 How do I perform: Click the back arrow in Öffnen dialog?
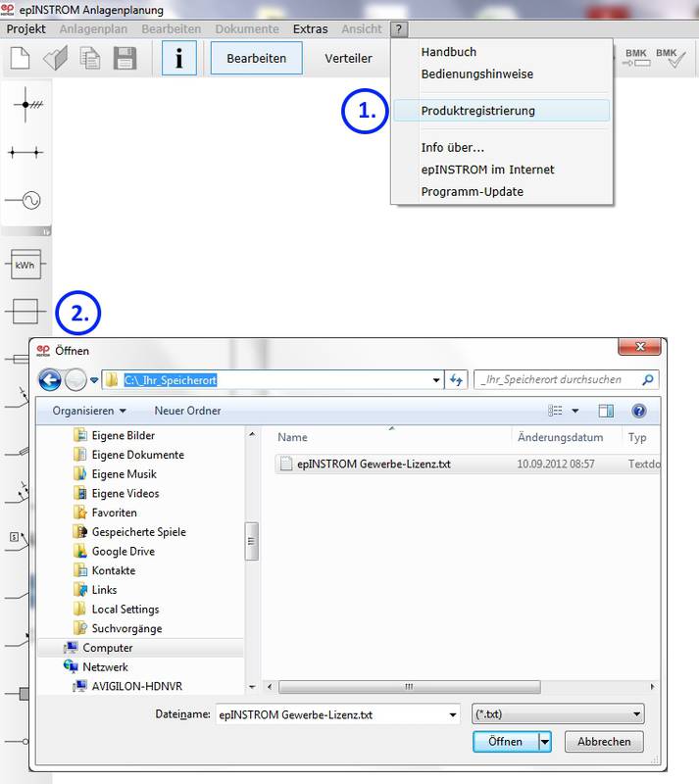tap(50, 380)
